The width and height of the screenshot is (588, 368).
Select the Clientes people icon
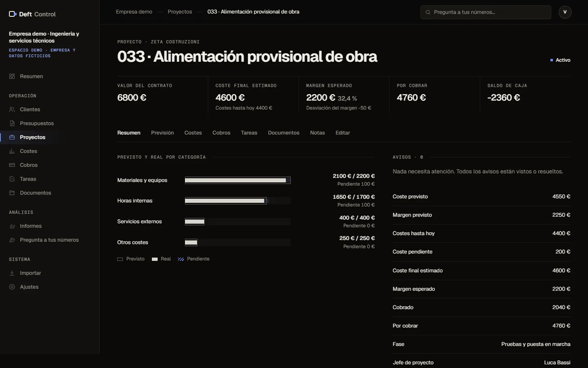coord(12,110)
